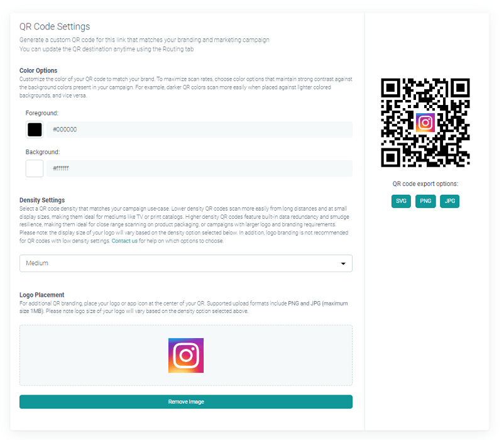The width and height of the screenshot is (504, 440).
Task: Click the uploaded Instagram logo thumbnail
Action: 186,356
